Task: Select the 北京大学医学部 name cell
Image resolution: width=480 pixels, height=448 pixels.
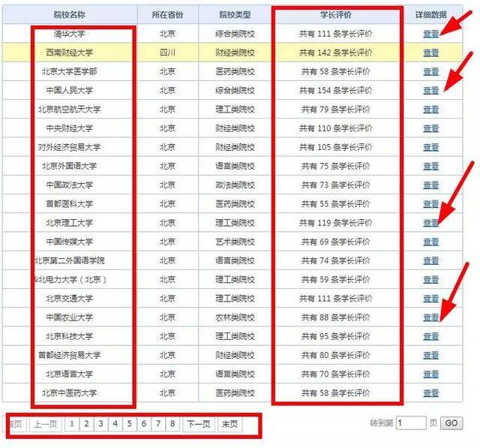Action: click(70, 71)
